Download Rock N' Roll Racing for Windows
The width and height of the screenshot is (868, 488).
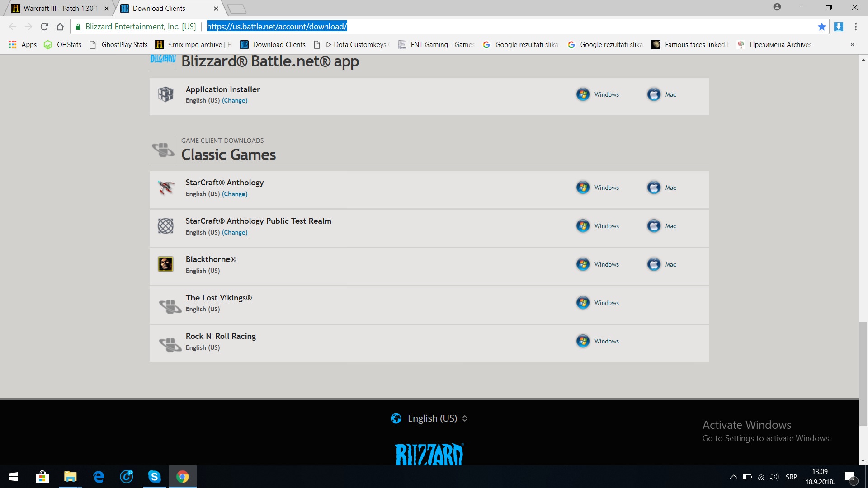597,341
